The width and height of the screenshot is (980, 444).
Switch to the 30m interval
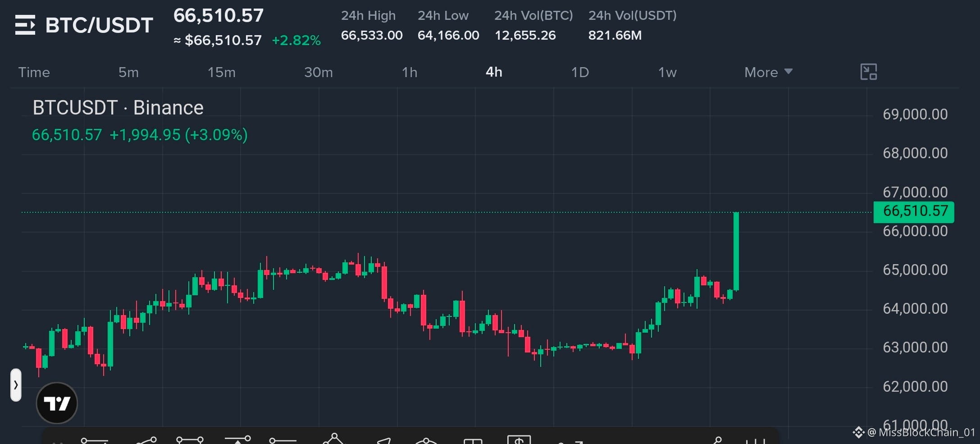pyautogui.click(x=319, y=72)
